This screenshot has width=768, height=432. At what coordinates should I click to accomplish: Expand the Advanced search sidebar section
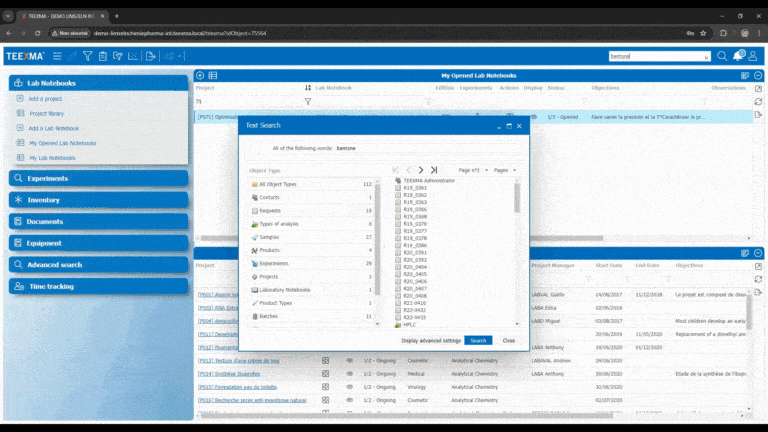pyautogui.click(x=98, y=264)
